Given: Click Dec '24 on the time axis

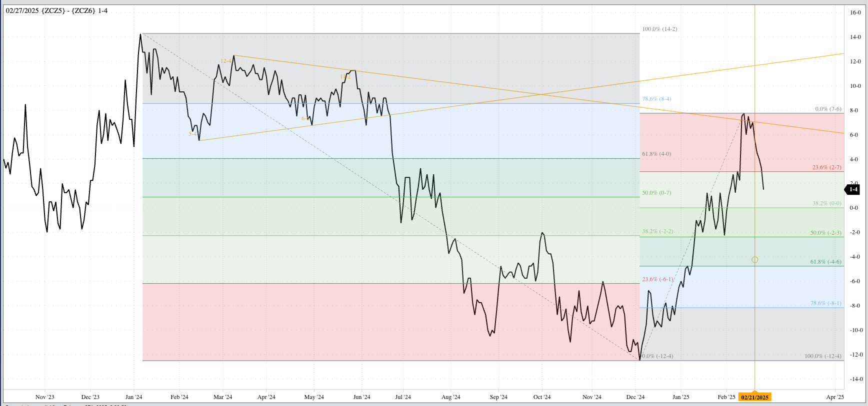Looking at the screenshot, I should tap(635, 397).
